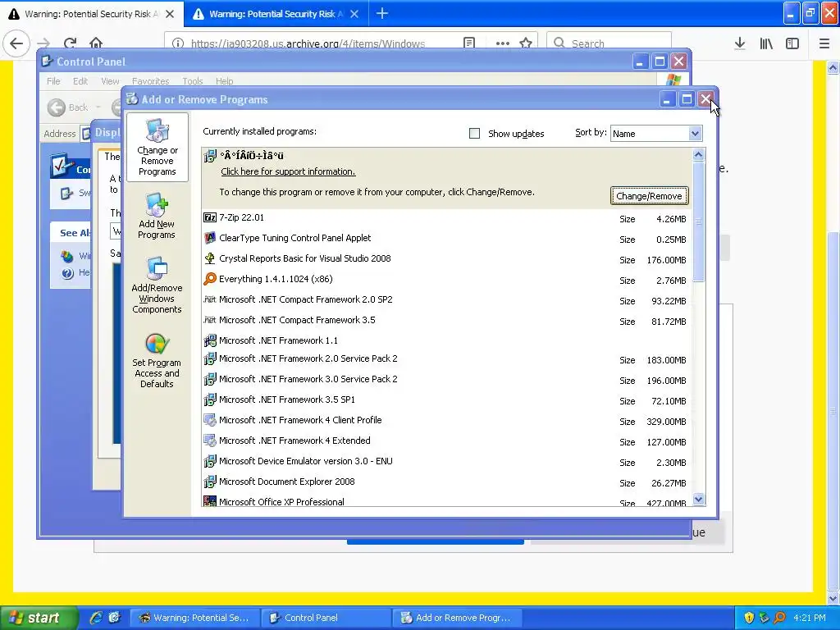Click the .NET Framework 4 Client Profile icon

[210, 420]
